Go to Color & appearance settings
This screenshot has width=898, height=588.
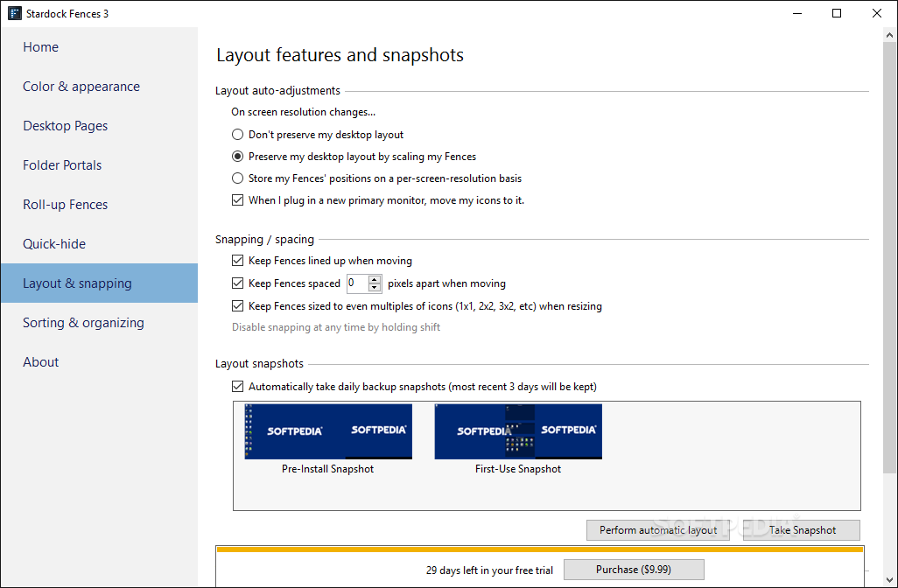pos(99,87)
